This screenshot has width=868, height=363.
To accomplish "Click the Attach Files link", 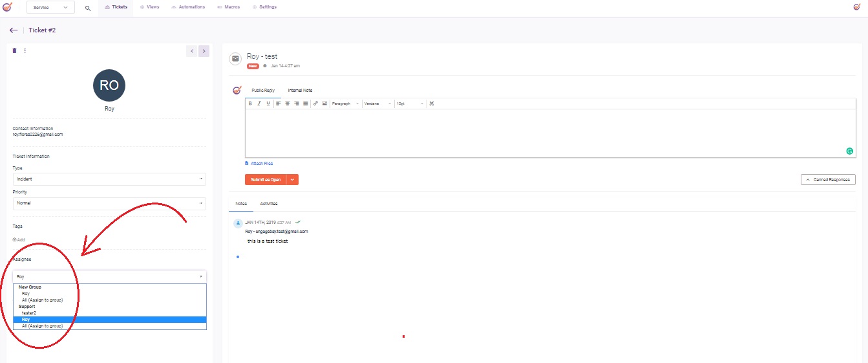I will point(261,164).
